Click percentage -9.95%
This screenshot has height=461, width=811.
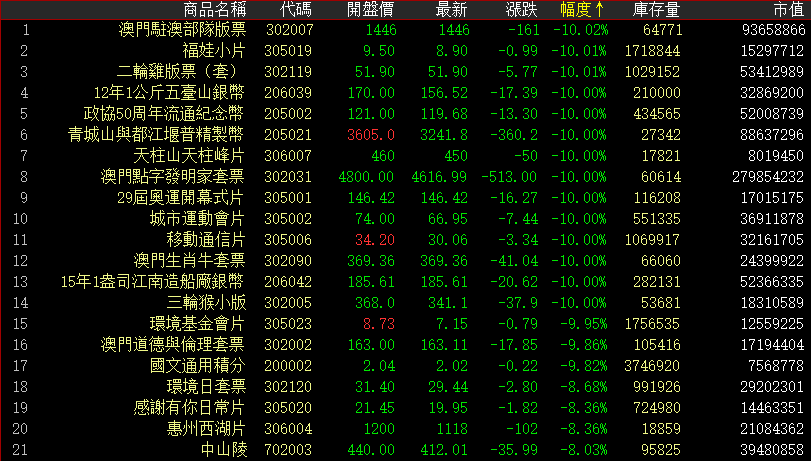(583, 324)
